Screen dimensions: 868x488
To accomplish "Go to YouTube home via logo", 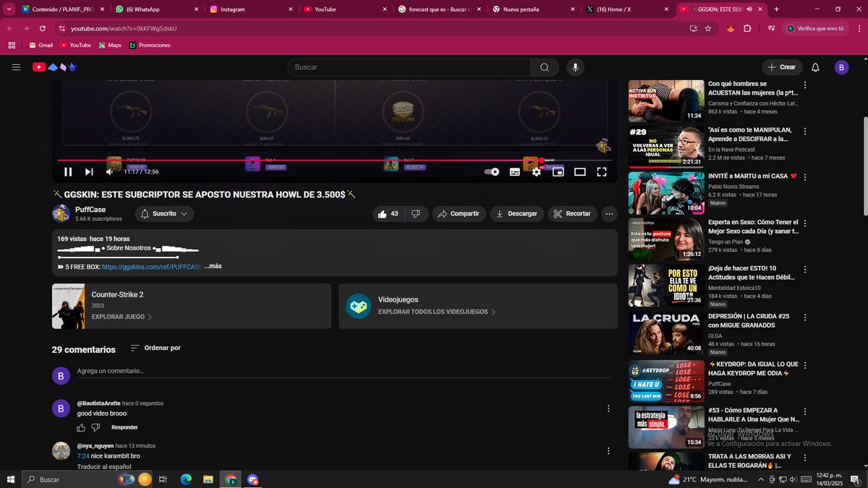I will click(x=55, y=67).
